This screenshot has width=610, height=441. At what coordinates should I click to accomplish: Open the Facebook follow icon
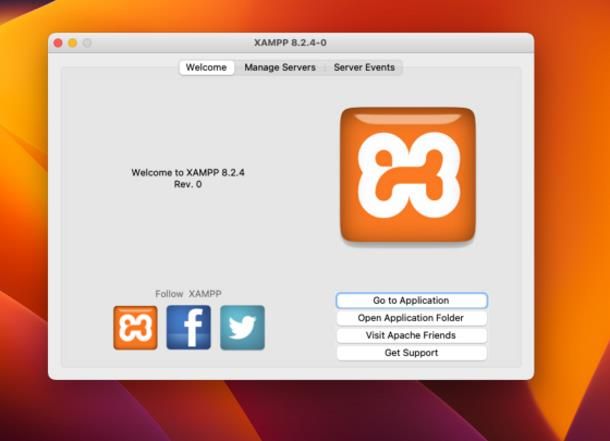point(189,327)
